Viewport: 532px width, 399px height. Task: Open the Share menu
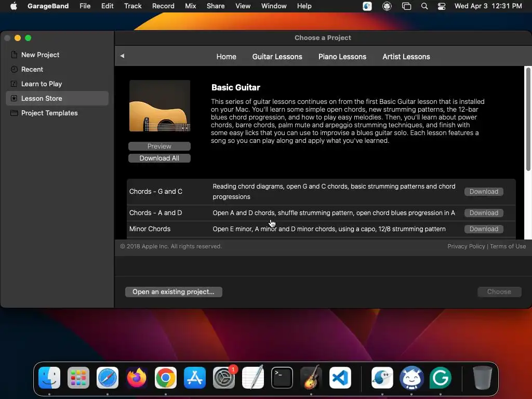pyautogui.click(x=216, y=6)
